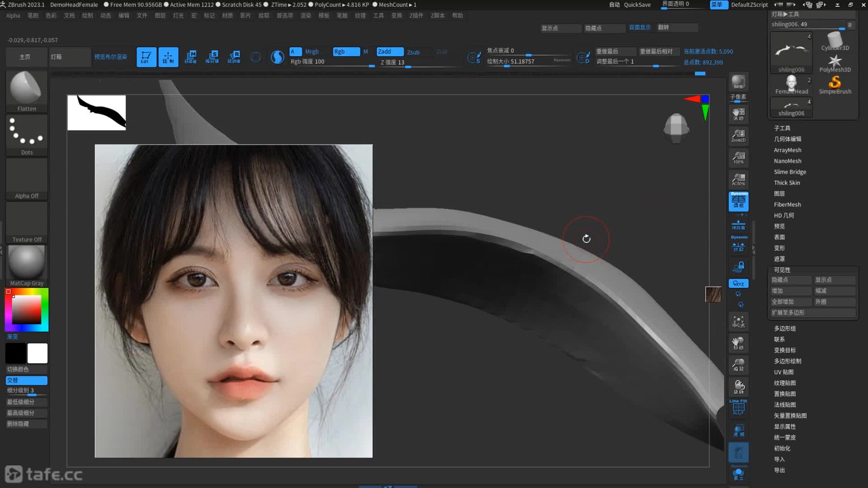The height and width of the screenshot is (488, 868).
Task: Activate the Edit mode button
Action: point(146,57)
